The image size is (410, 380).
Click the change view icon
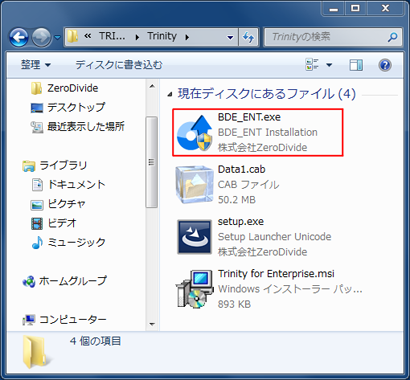point(312,65)
